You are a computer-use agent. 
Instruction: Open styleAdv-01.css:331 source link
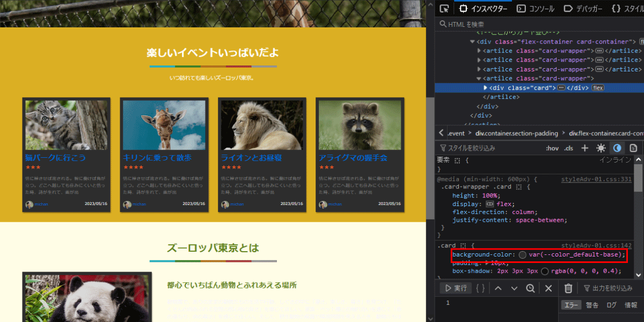pyautogui.click(x=596, y=179)
